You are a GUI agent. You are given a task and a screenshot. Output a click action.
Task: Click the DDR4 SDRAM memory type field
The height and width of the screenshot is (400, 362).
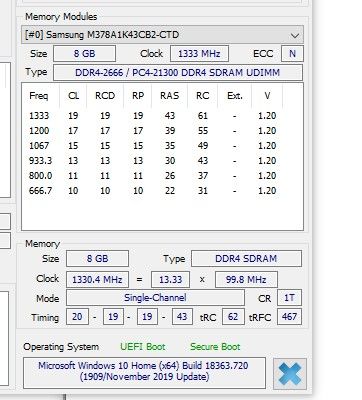click(246, 259)
